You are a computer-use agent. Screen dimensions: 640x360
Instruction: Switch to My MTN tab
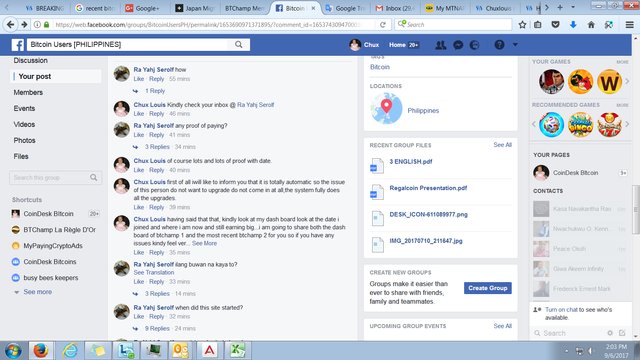(444, 8)
